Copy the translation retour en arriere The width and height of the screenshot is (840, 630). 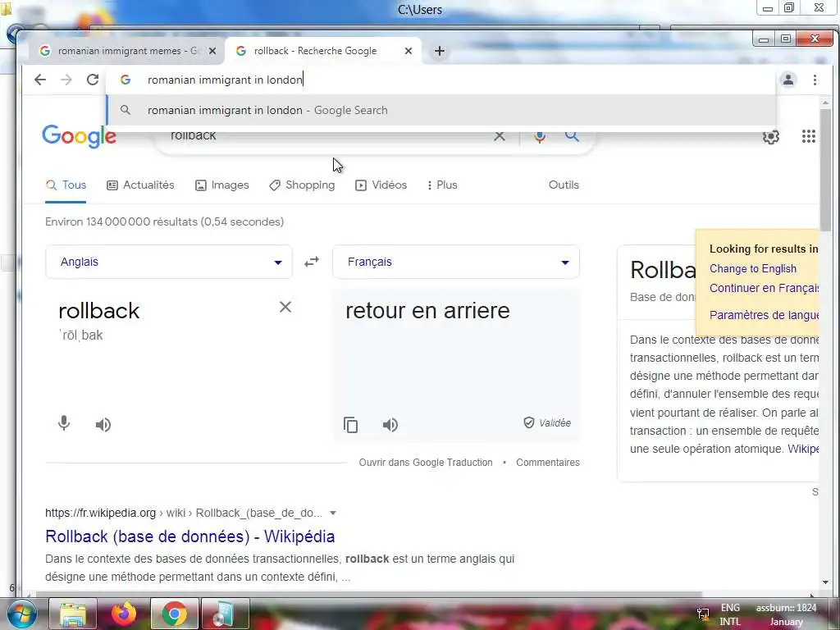coord(351,425)
